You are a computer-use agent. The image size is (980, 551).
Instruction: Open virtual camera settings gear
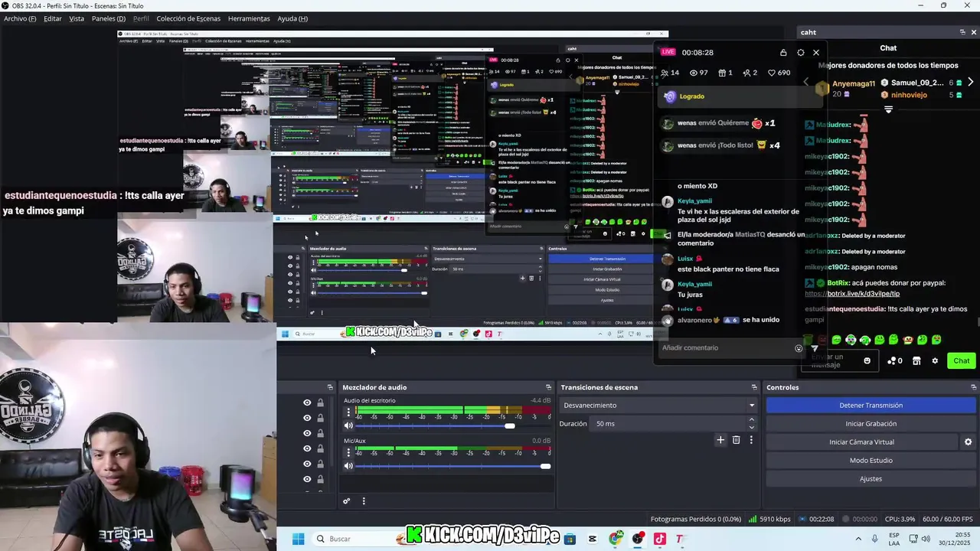point(968,442)
